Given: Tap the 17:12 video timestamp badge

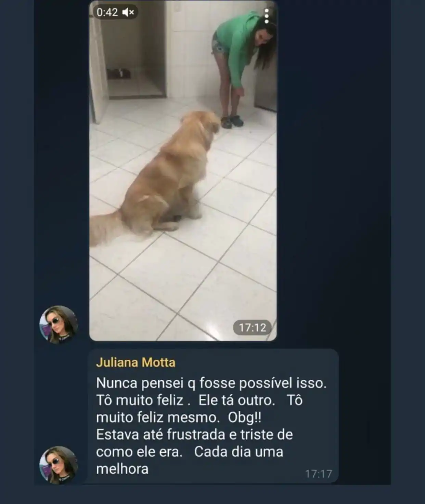Looking at the screenshot, I should (252, 328).
